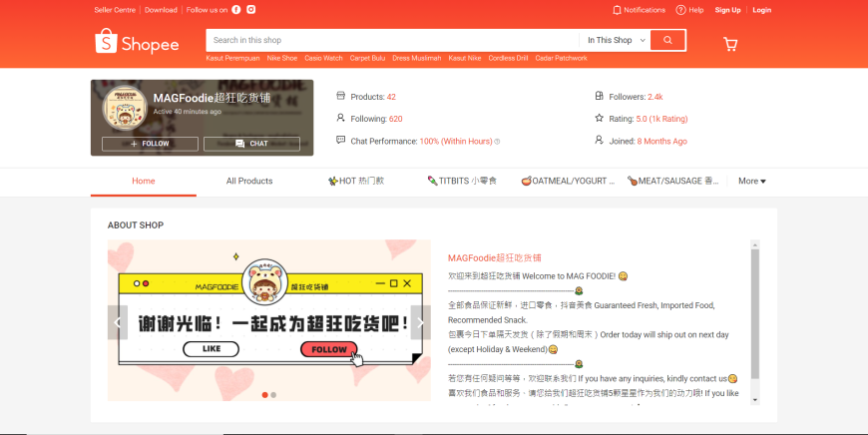
Task: Click the About Shop banner image
Action: click(x=269, y=320)
